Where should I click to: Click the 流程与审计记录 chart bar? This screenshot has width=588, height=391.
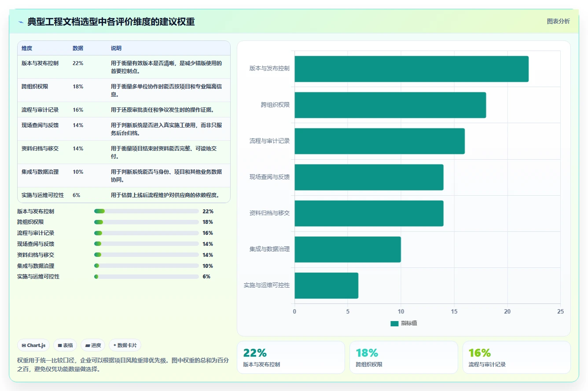(x=380, y=141)
